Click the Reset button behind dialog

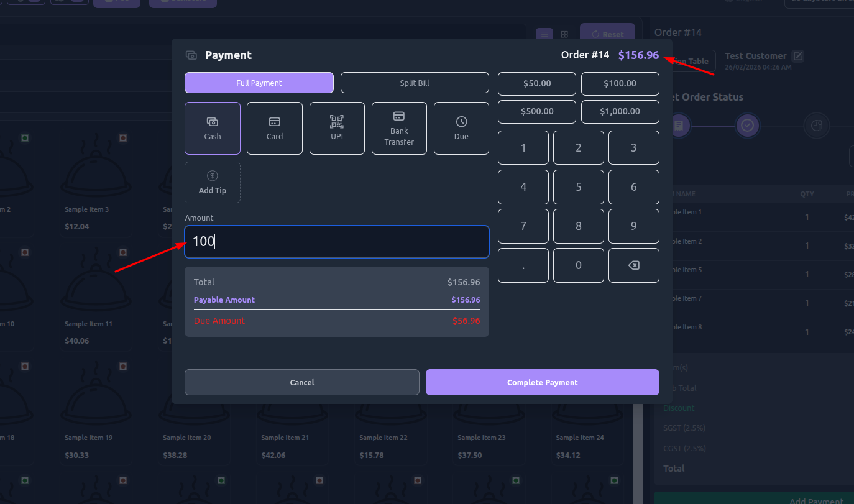click(x=608, y=34)
